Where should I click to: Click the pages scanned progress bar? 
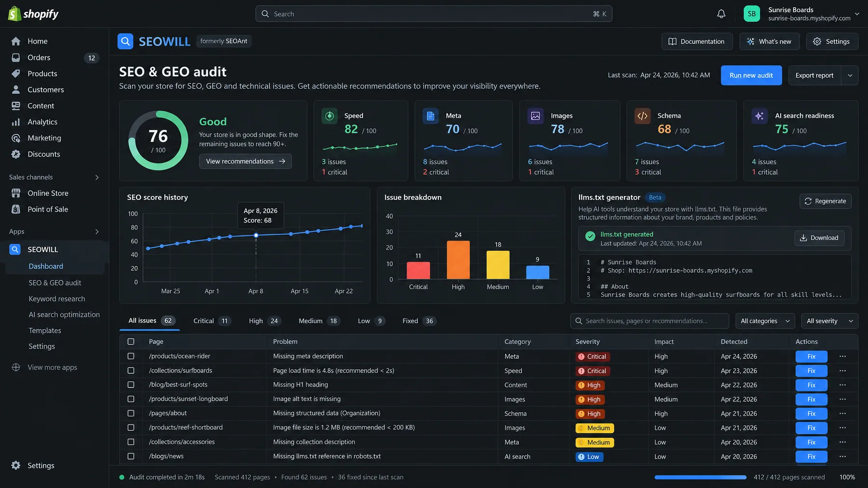click(700, 477)
